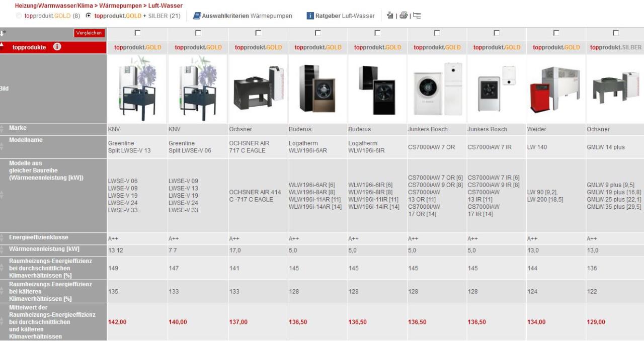This screenshot has height=341, width=644.
Task: Click the Energieeffizienzklasse row header
Action: [38, 237]
